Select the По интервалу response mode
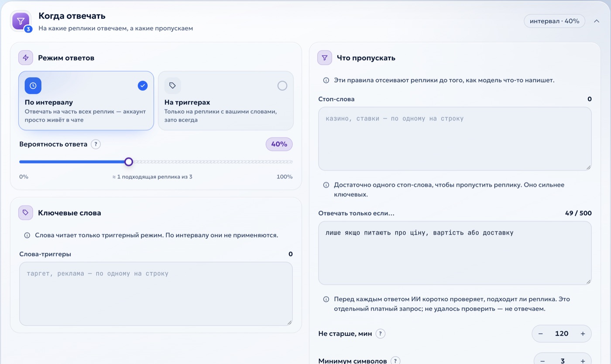Image resolution: width=611 pixels, height=364 pixels. pyautogui.click(x=86, y=101)
